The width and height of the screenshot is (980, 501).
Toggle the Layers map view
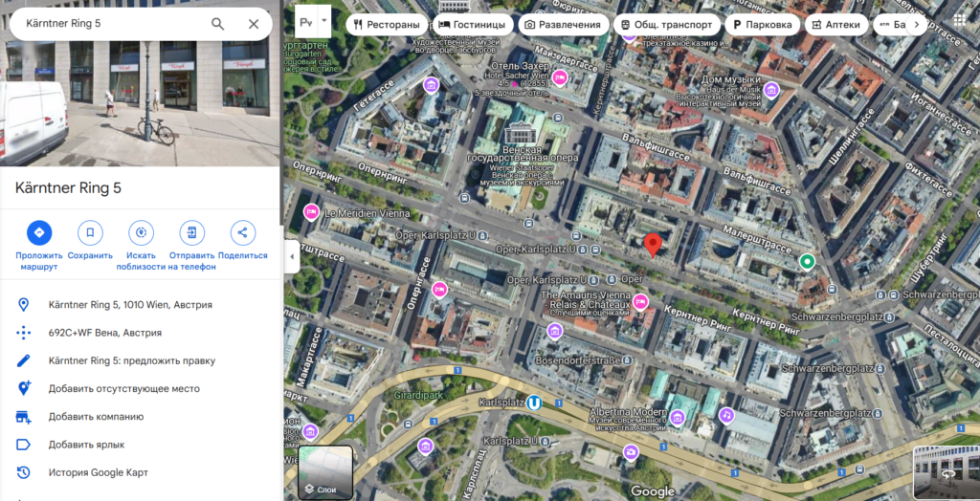tap(325, 472)
